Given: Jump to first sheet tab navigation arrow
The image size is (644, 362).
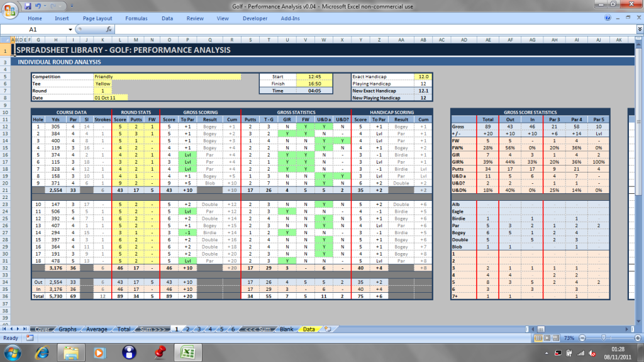Looking at the screenshot, I should coord(6,329).
